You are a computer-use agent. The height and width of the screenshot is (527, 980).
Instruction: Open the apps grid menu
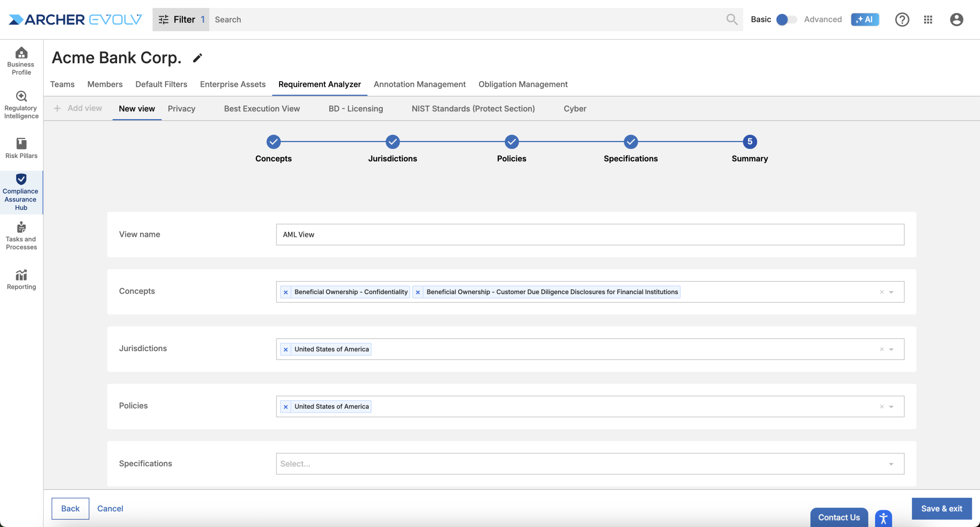point(928,20)
